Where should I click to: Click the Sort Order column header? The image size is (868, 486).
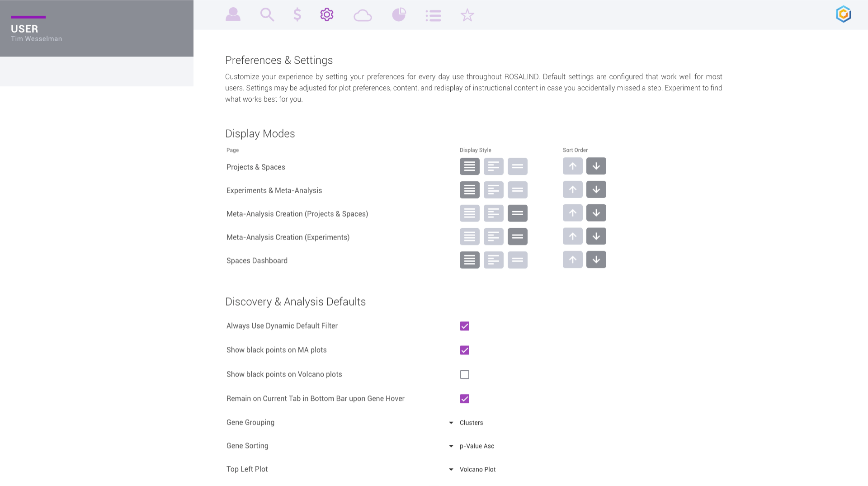[576, 151]
